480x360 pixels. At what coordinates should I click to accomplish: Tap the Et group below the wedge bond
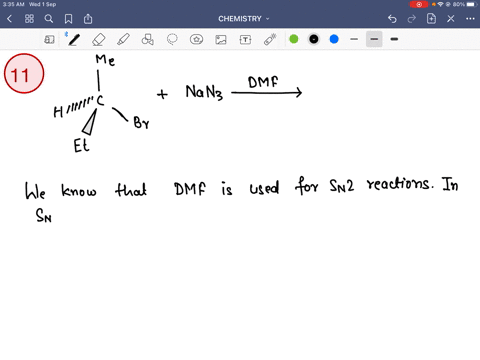click(x=82, y=145)
